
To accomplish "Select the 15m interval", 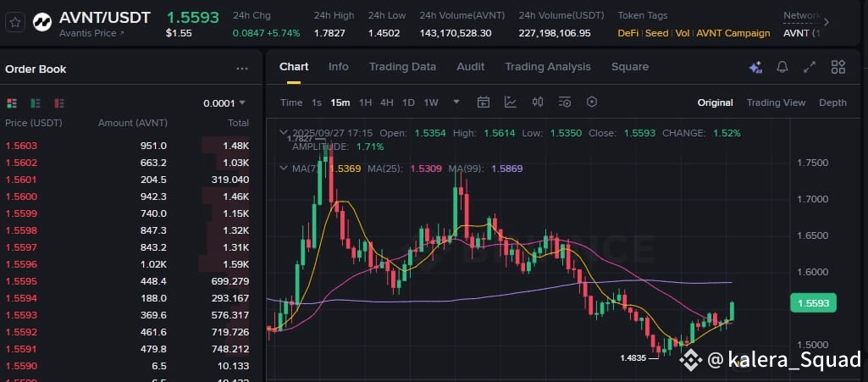I will [x=340, y=102].
